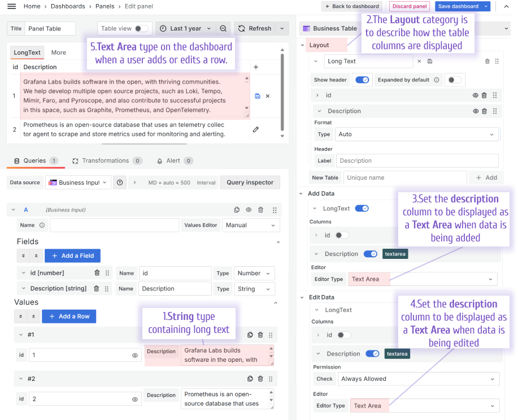The image size is (518, 420).
Task: Open the Last 1 year time range dropdown
Action: [185, 28]
